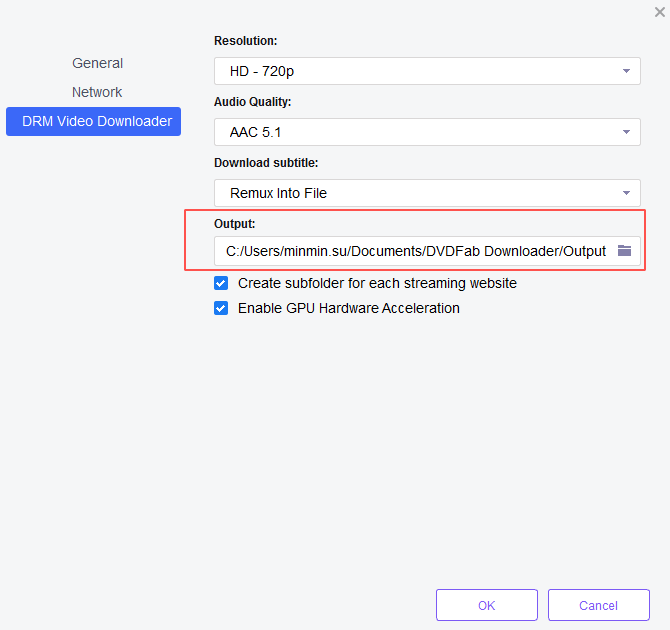
Task: Switch to the General settings tab
Action: (x=97, y=63)
